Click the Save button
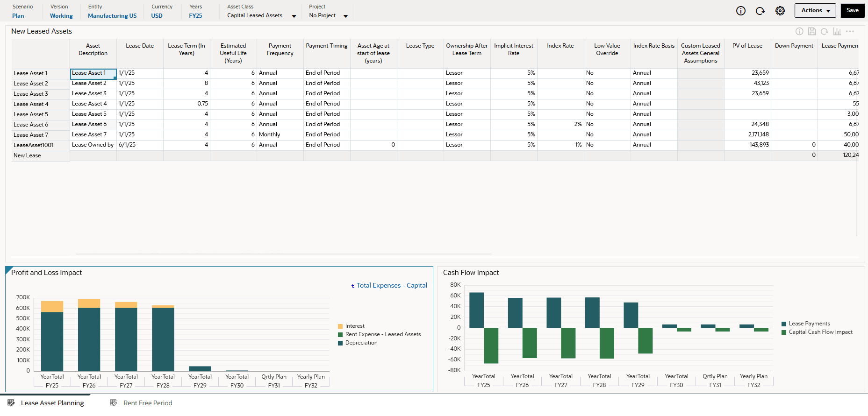The width and height of the screenshot is (868, 416). point(852,10)
